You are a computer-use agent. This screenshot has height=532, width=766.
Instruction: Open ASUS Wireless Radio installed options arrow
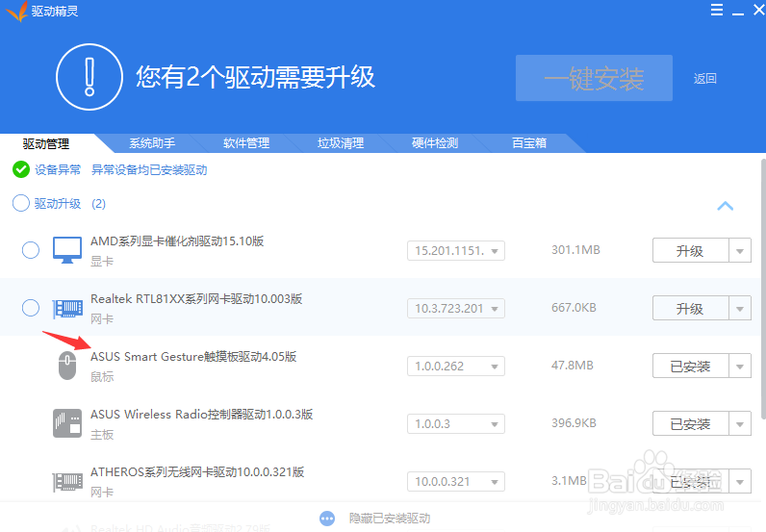(740, 423)
